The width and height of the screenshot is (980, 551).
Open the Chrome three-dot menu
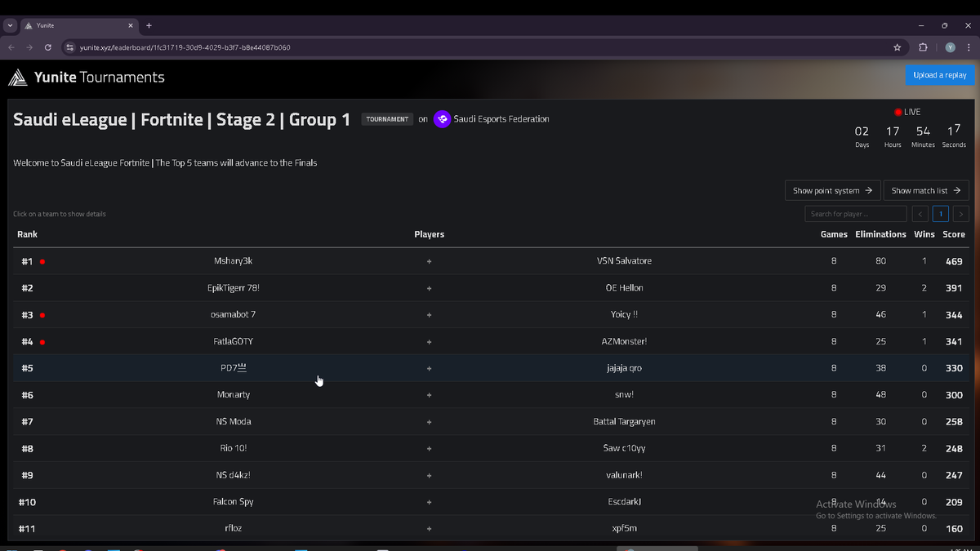(968, 47)
